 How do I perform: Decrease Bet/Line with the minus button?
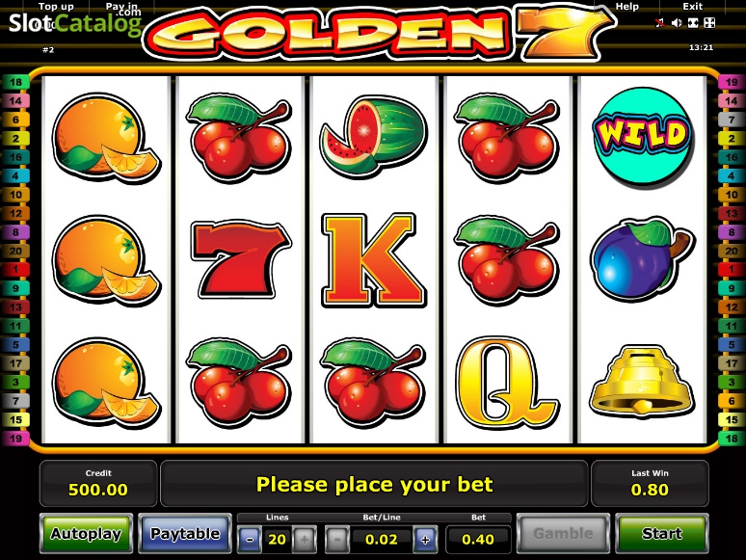click(337, 539)
